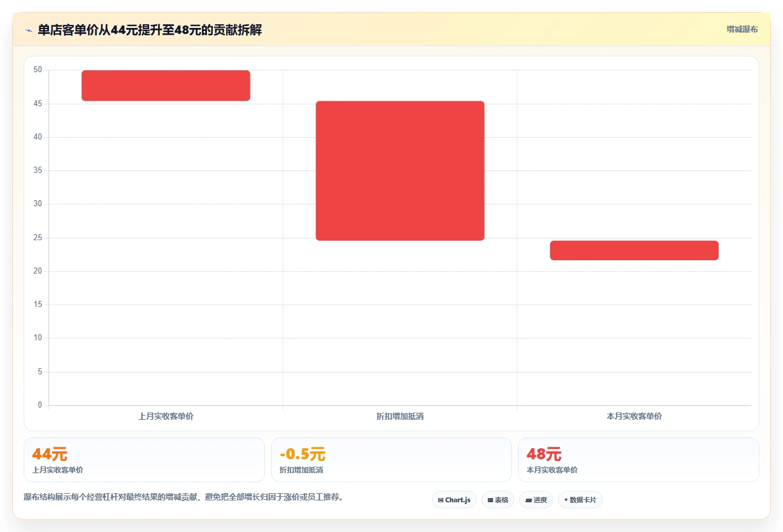Click the lightning icon beside the title
Screen dimensions: 783x532
29,30
